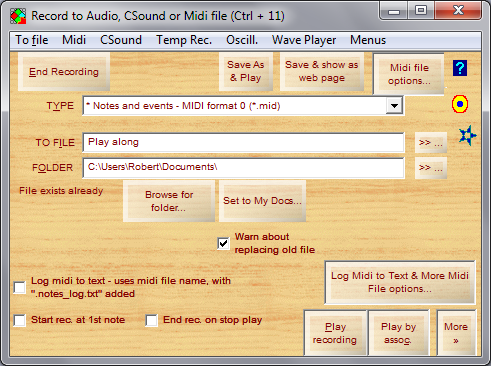Click the blue star icon

point(467,135)
